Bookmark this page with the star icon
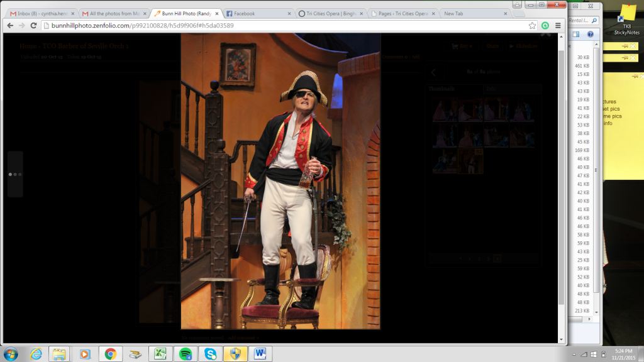644x362 pixels. click(x=532, y=25)
